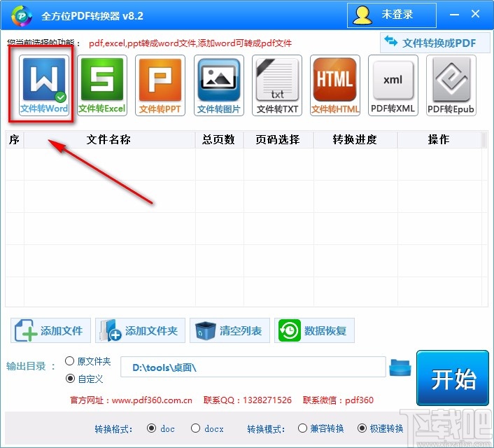494x448 pixels.
Task: Click the 总页数 column header
Action: click(x=219, y=140)
